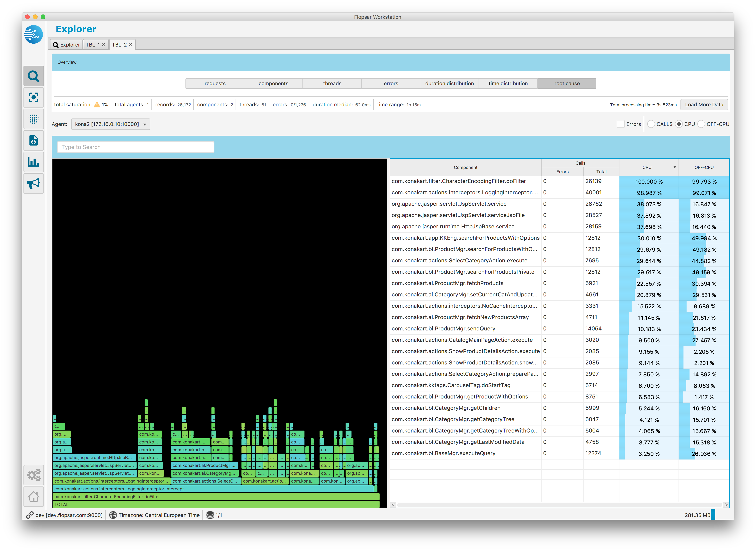Select the CategoryMgr.getChildren row
The image size is (756, 551).
(x=560, y=408)
